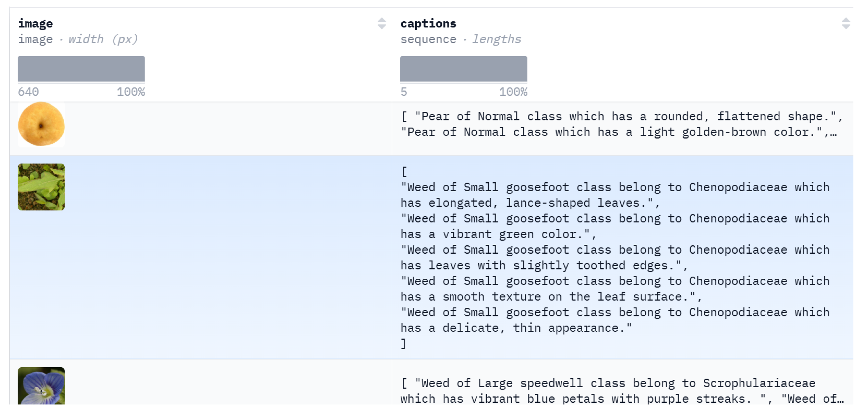
Task: Expand the Pear of Normal class captions cell
Action: coord(620,124)
